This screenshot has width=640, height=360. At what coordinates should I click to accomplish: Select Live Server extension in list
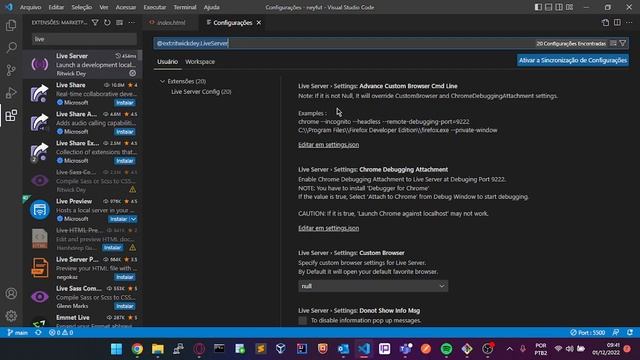pyautogui.click(x=82, y=64)
